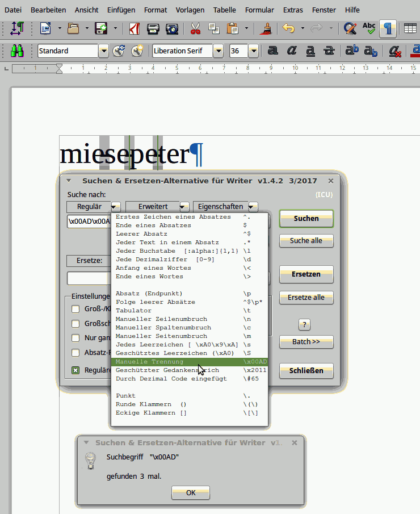Viewport: 420px width, 514px height.
Task: Enable the Nur ganze words checkbox
Action: 75,338
